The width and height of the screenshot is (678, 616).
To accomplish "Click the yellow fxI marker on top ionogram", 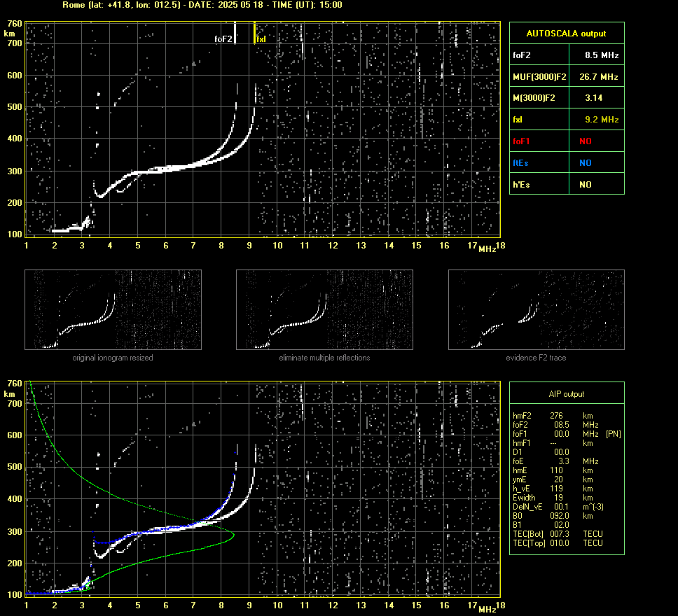I will [x=254, y=33].
